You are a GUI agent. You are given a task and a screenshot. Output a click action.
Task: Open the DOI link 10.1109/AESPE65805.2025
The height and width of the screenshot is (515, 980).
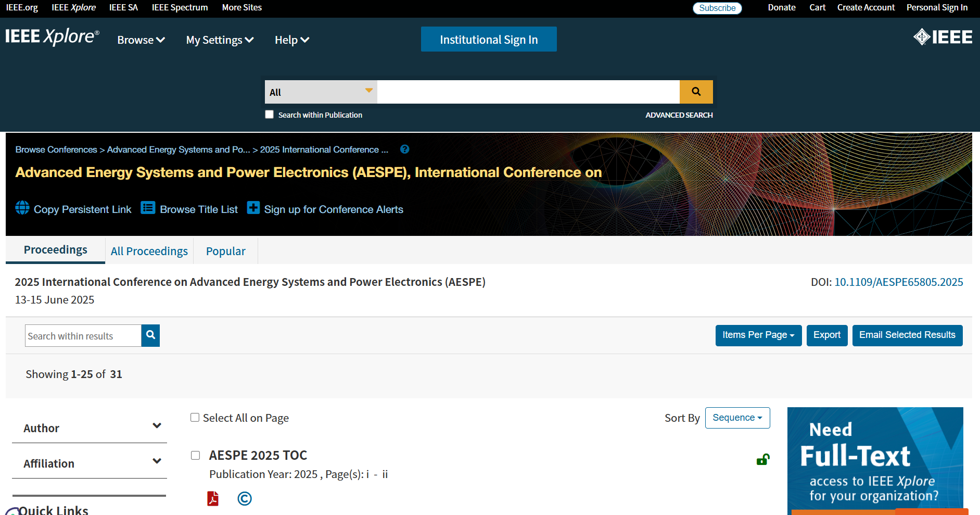(x=898, y=282)
